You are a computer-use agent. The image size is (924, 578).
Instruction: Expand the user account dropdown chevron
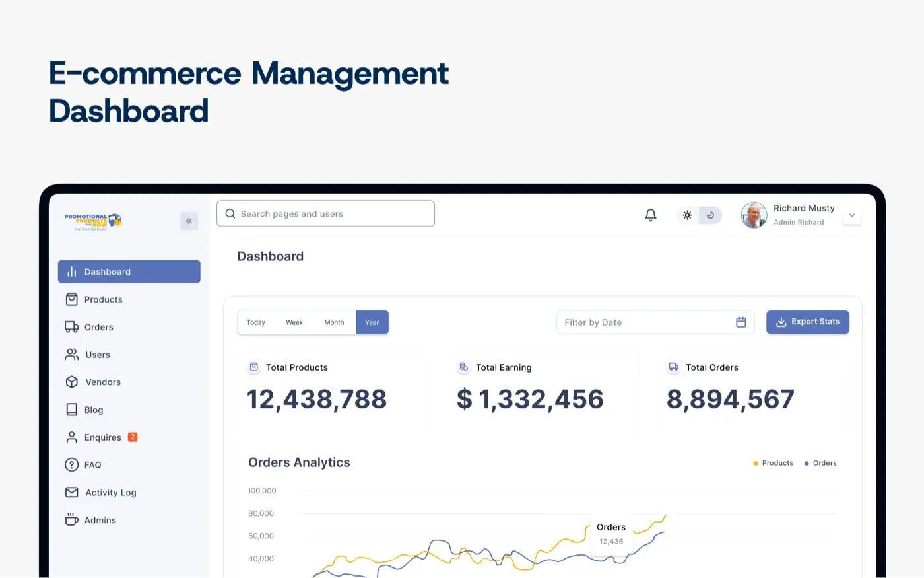coord(852,215)
